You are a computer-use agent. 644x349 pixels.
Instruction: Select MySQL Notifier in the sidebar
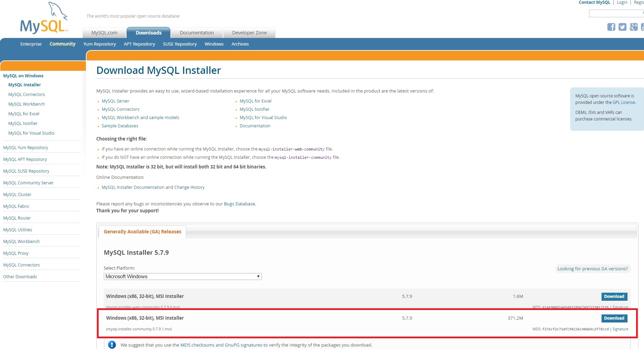click(x=23, y=124)
